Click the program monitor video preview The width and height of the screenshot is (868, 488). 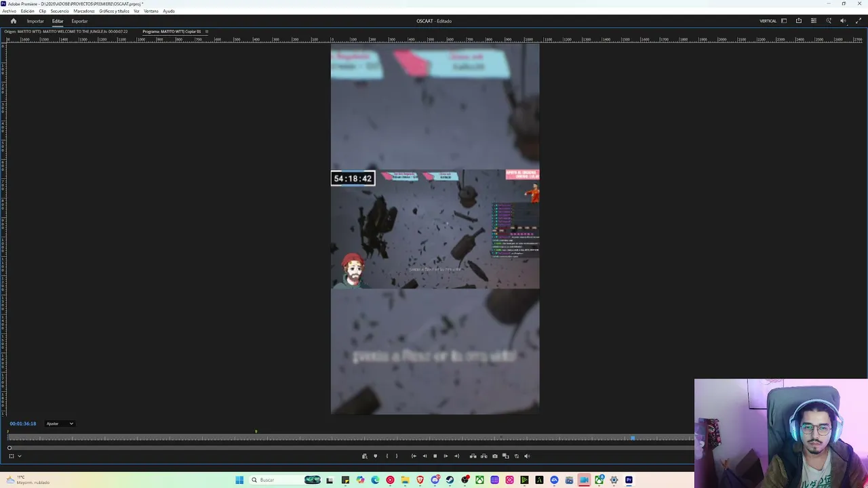pyautogui.click(x=435, y=229)
